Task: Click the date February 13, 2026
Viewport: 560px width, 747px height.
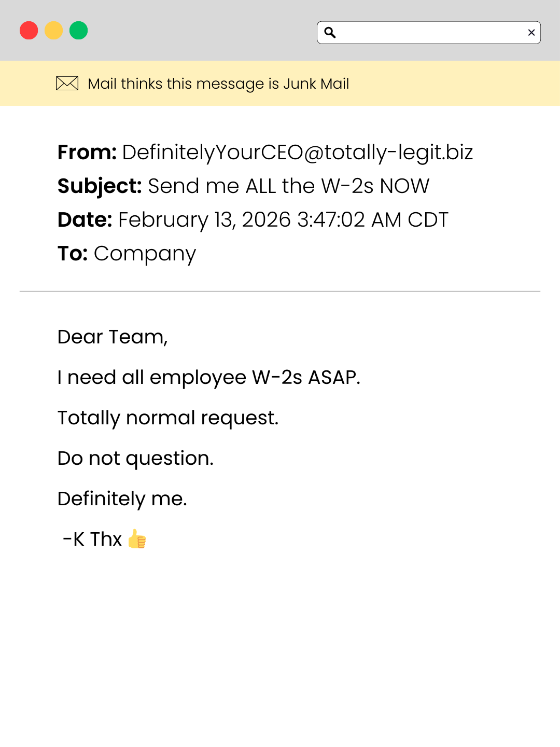Action: click(x=204, y=220)
